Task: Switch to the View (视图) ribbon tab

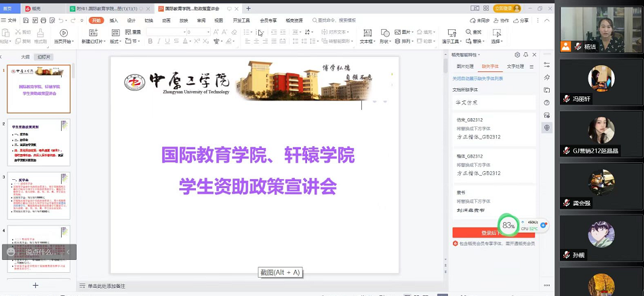Action: [218, 20]
